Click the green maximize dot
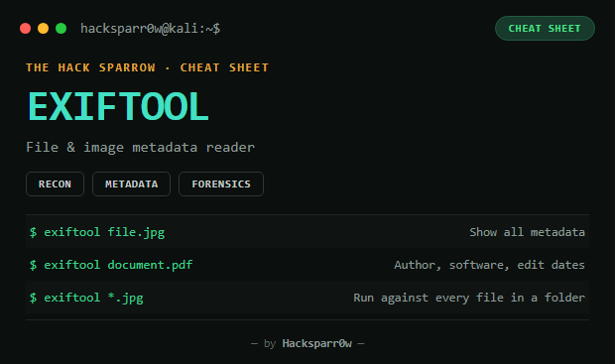This screenshot has height=364, width=615. [61, 28]
